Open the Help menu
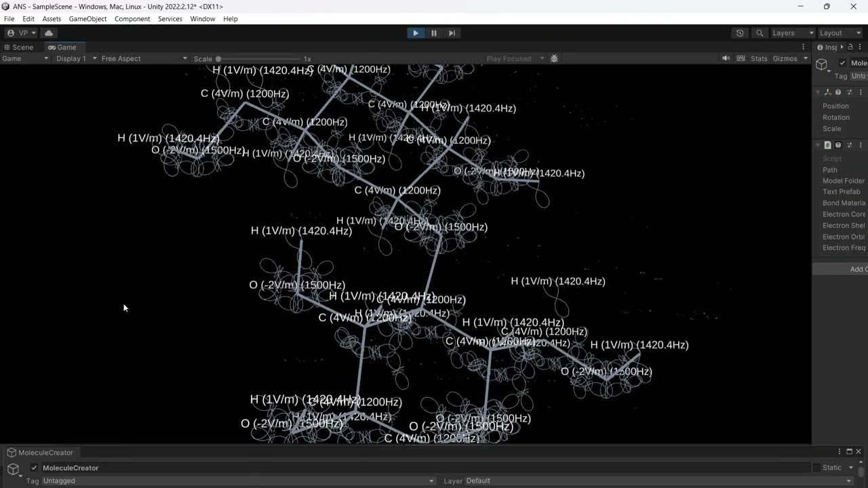This screenshot has width=868, height=488. coord(231,19)
